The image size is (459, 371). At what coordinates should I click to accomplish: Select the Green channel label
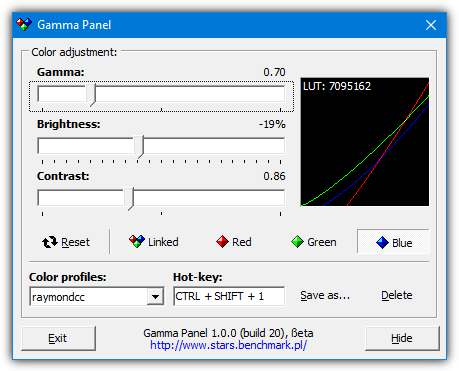(322, 242)
